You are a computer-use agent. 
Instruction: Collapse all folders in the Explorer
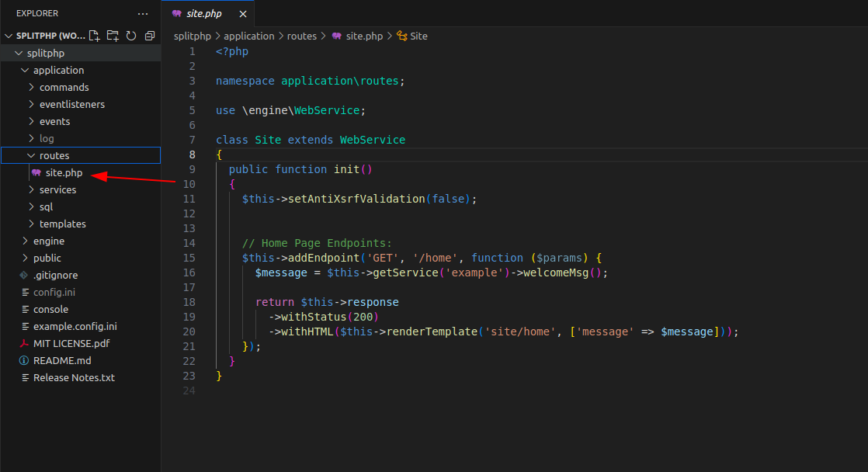(x=148, y=35)
